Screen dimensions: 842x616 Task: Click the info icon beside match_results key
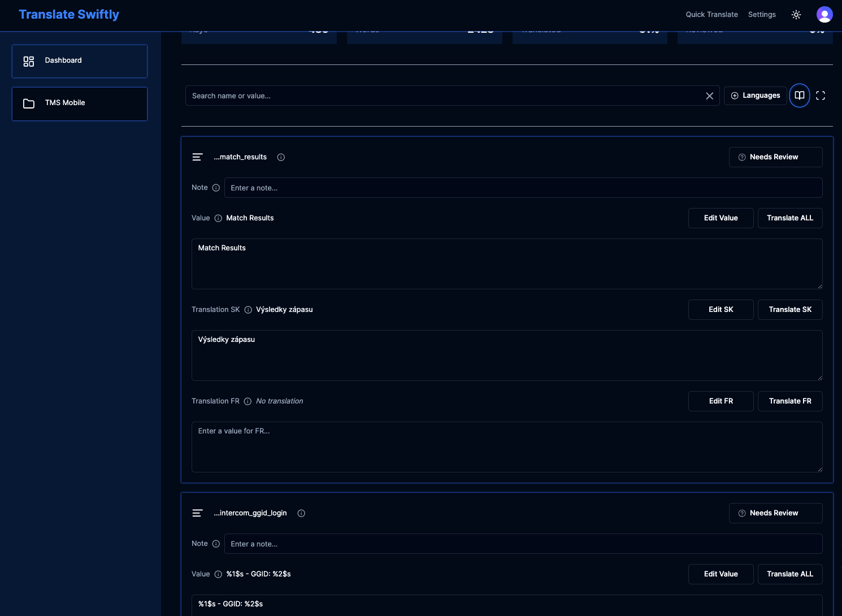(281, 157)
